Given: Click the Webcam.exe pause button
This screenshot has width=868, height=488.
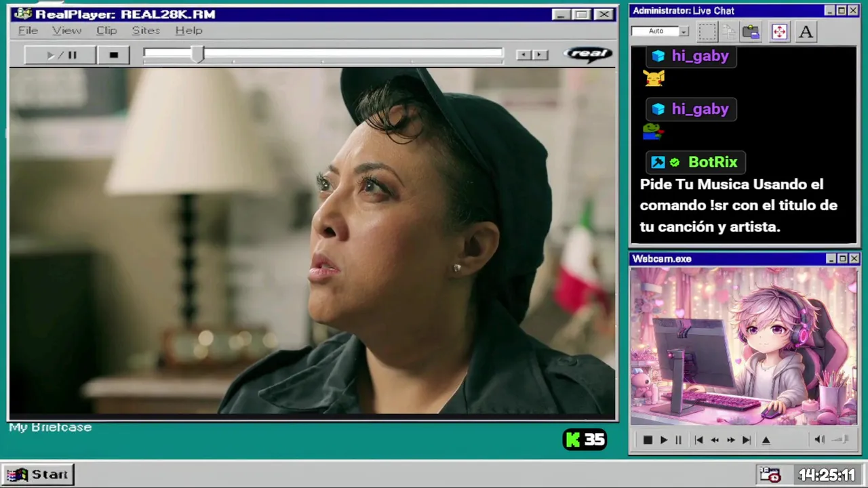Looking at the screenshot, I should point(678,440).
